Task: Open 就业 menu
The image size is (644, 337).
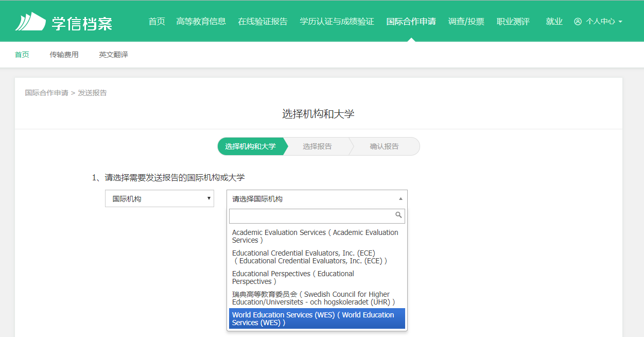Action: click(554, 22)
